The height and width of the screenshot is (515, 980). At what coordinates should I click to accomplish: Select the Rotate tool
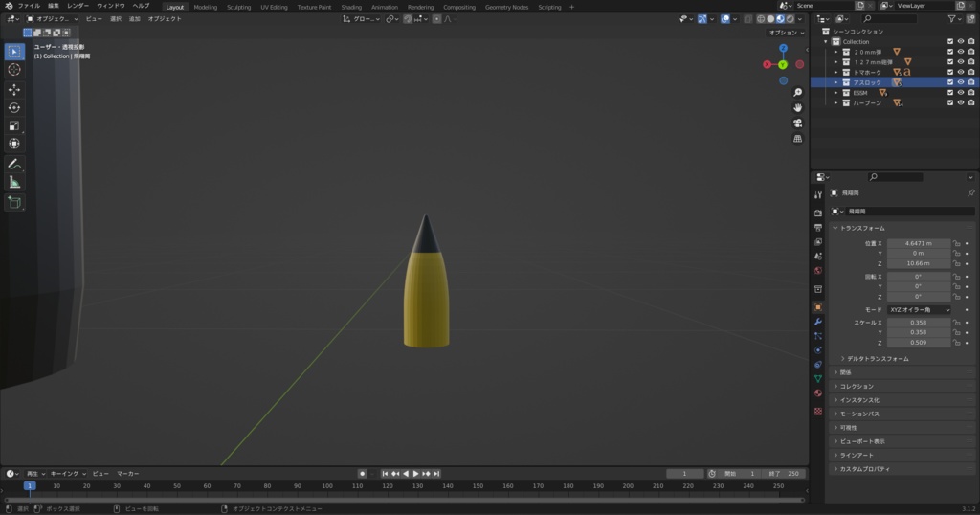[14, 108]
